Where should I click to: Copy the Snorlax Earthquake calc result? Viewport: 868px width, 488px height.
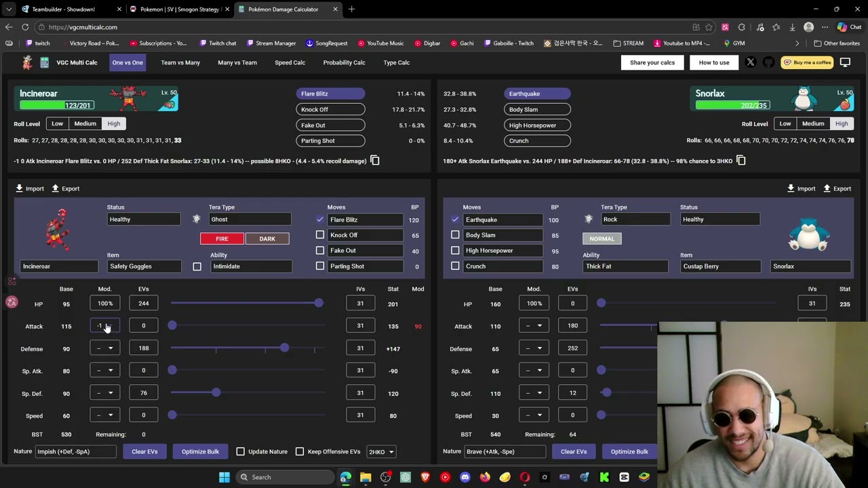741,161
